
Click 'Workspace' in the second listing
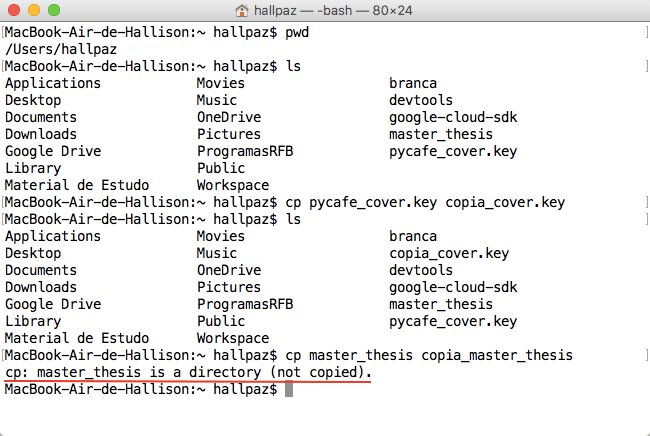click(x=233, y=338)
